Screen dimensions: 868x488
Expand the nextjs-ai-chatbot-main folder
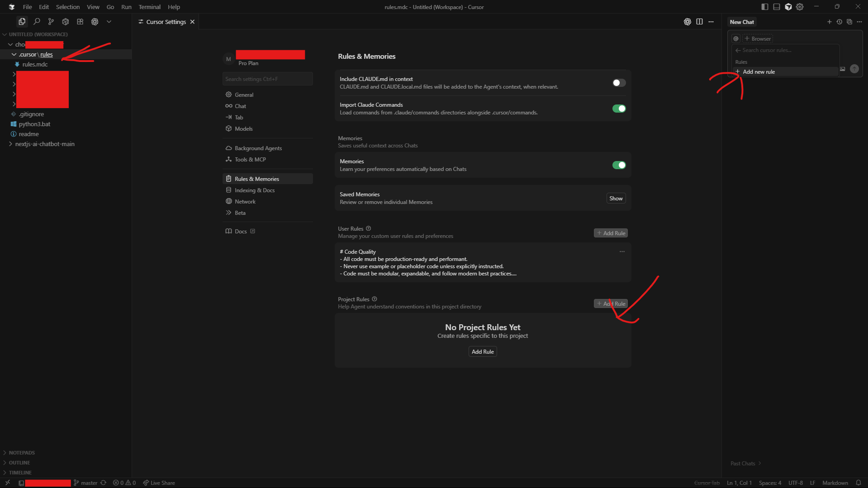45,144
